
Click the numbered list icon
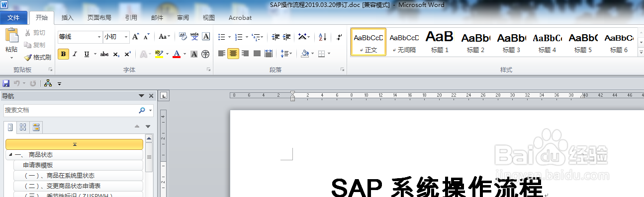tap(239, 37)
